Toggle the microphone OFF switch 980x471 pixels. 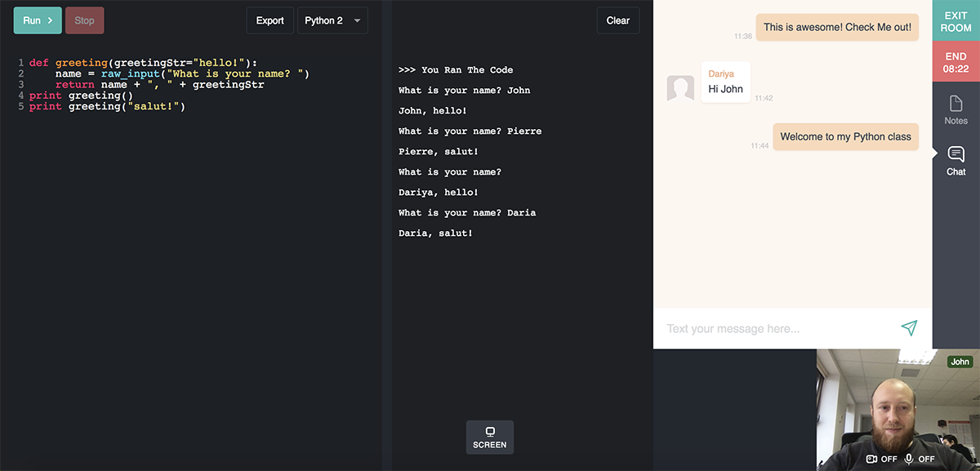(x=920, y=459)
